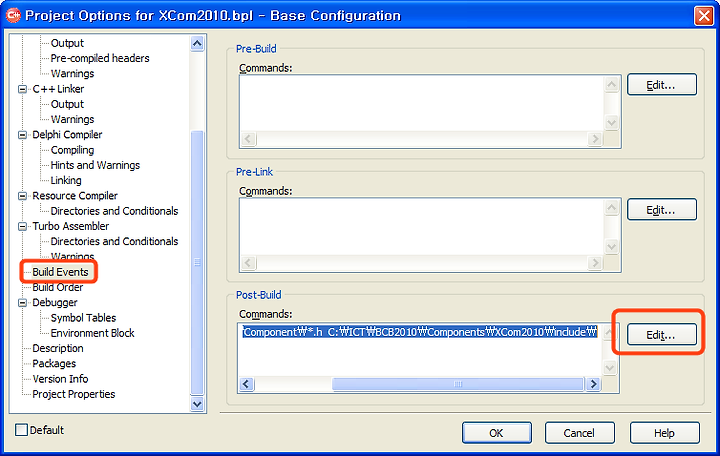This screenshot has height=456, width=720.
Task: Click Pre-Link horizontal scroll right arrow
Action: tap(595, 263)
